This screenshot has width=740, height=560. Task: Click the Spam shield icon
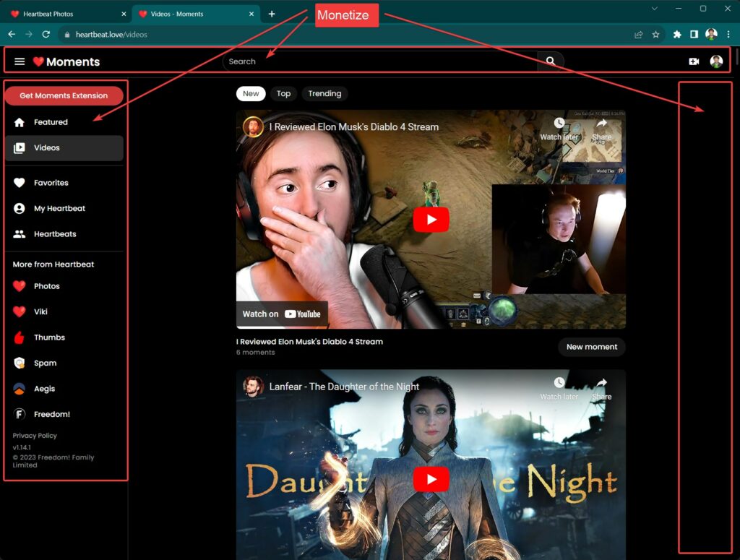tap(20, 363)
